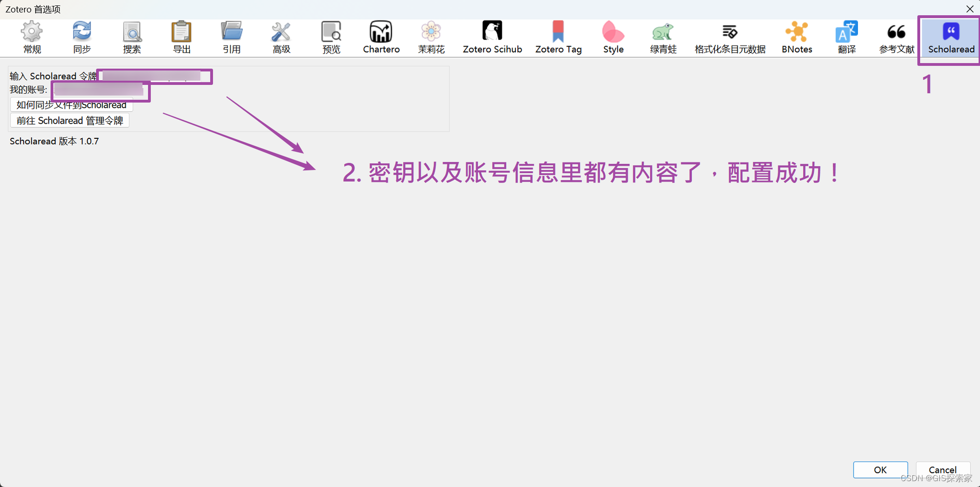Open the 格式化条目元数据 plugin pane
The image size is (980, 487).
[x=730, y=38]
